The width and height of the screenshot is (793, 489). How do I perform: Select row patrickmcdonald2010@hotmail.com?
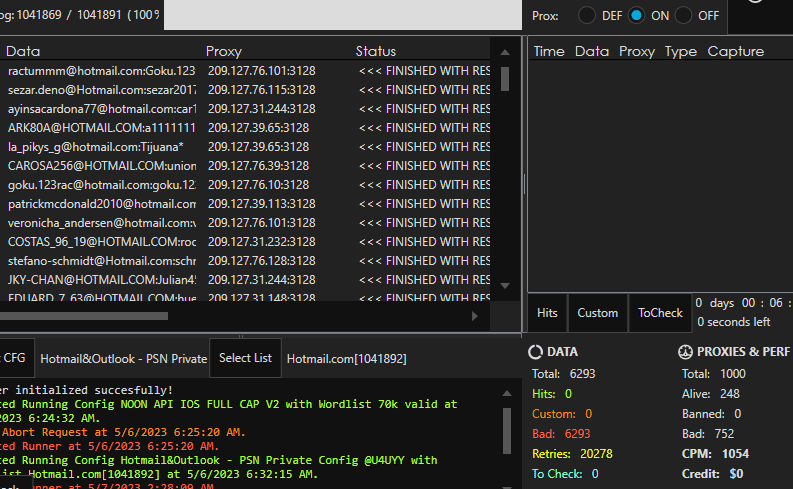245,204
